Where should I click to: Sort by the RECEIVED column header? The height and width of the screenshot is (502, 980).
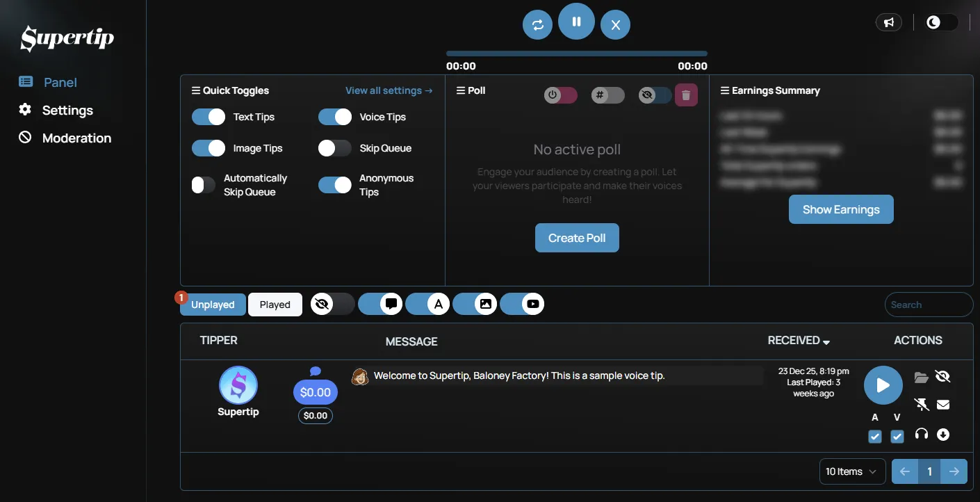tap(799, 340)
